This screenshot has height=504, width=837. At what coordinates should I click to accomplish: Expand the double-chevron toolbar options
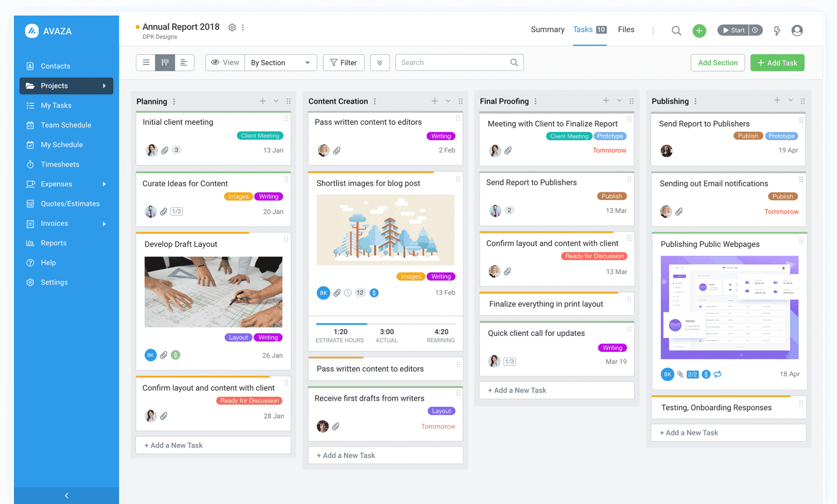click(x=380, y=62)
